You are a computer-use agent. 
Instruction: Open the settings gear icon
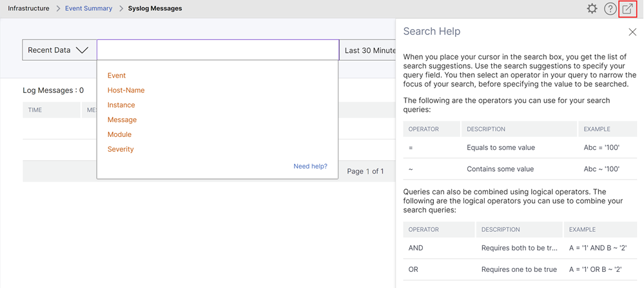coord(592,8)
